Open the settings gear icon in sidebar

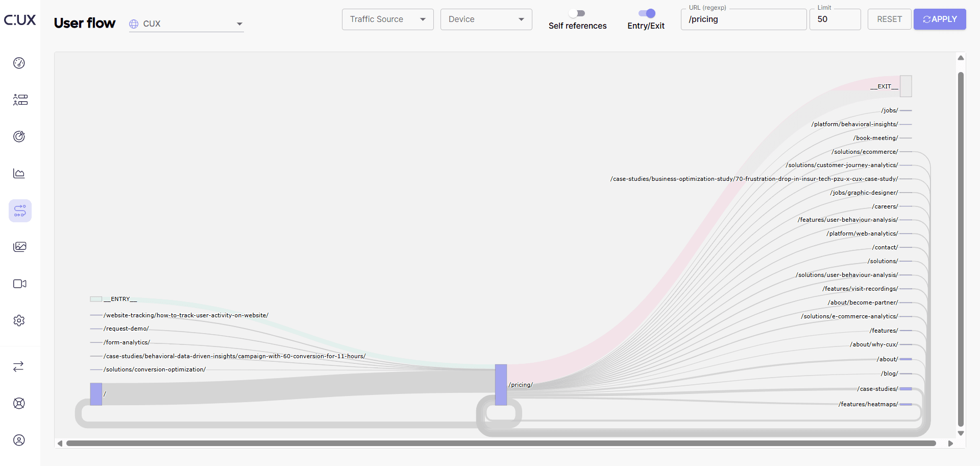(19, 320)
